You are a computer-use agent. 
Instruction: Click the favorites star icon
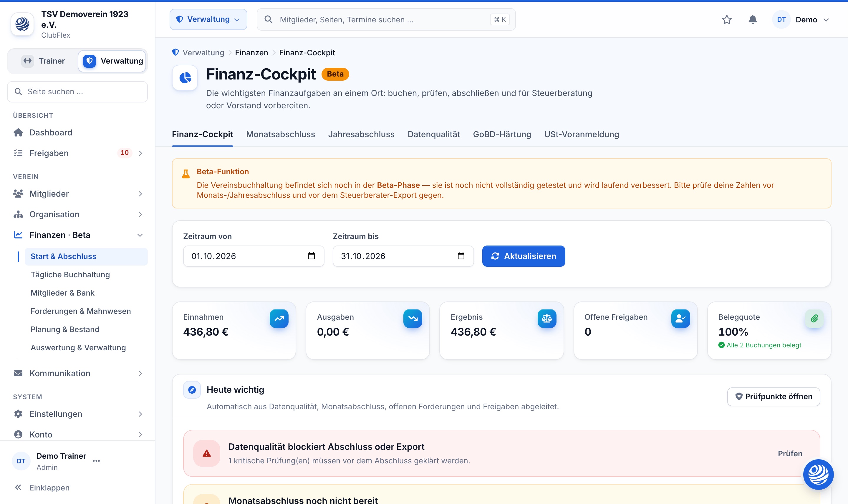(726, 20)
